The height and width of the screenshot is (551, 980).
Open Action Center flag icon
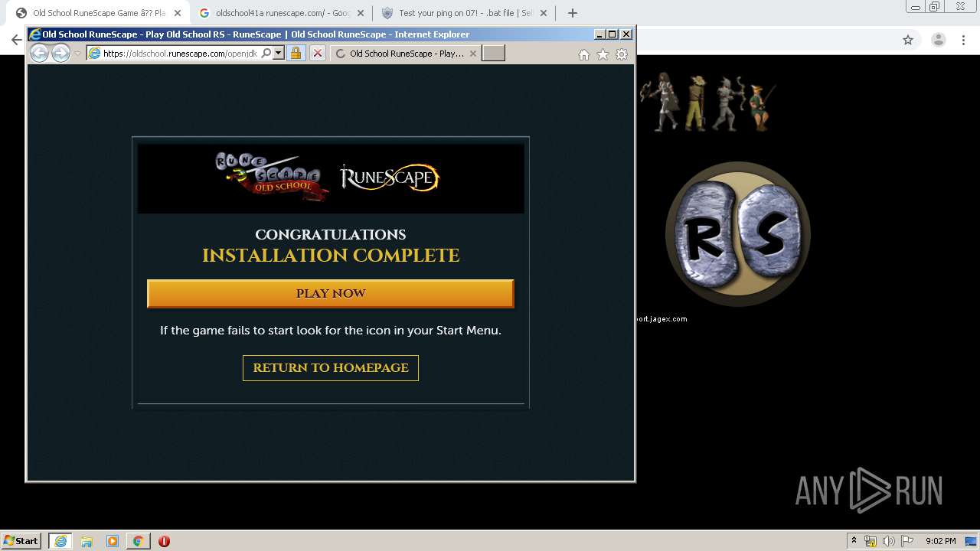click(906, 541)
